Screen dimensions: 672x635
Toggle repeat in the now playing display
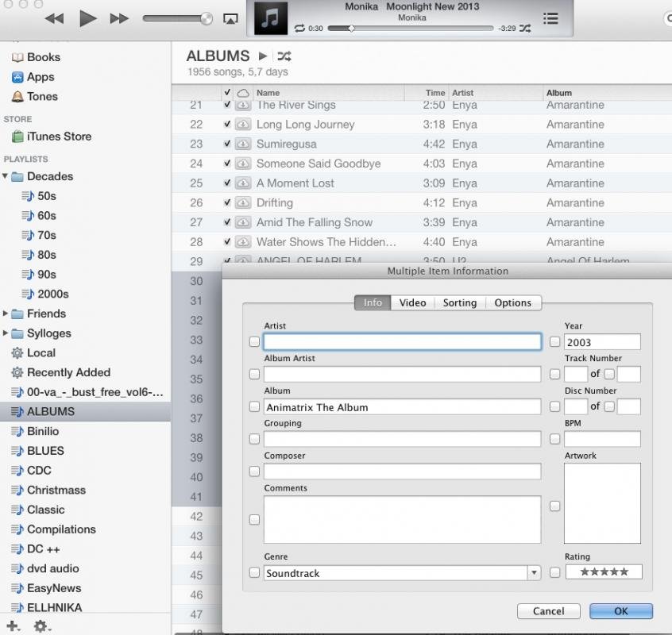299,29
